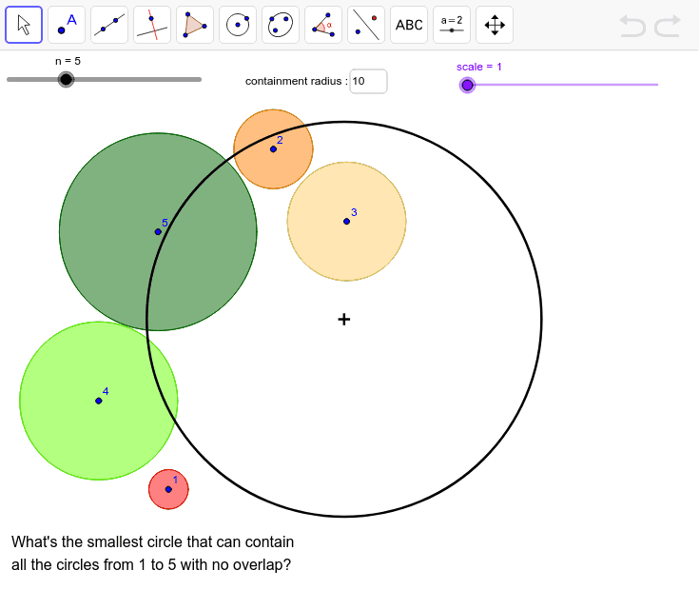Viewport: 700px width, 590px height.
Task: Click the containment radius input box
Action: [x=368, y=81]
